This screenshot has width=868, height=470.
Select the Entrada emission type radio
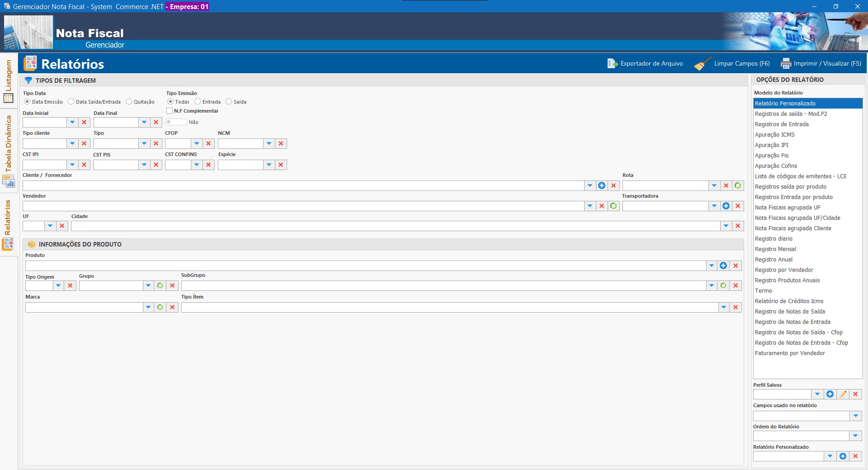198,102
